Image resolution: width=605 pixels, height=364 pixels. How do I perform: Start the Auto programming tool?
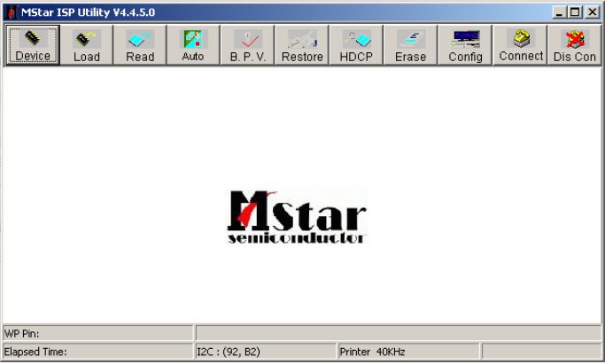(x=193, y=45)
